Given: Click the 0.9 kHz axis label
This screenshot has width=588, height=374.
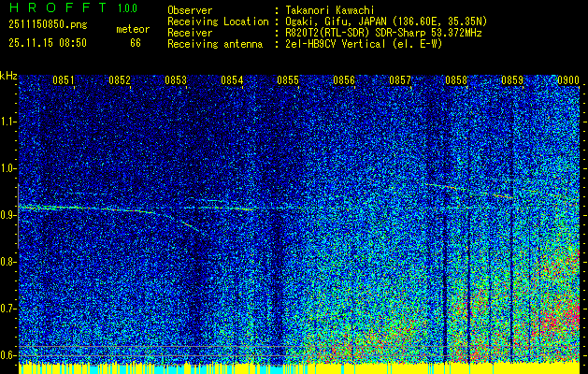Looking at the screenshot, I should pyautogui.click(x=7, y=215).
